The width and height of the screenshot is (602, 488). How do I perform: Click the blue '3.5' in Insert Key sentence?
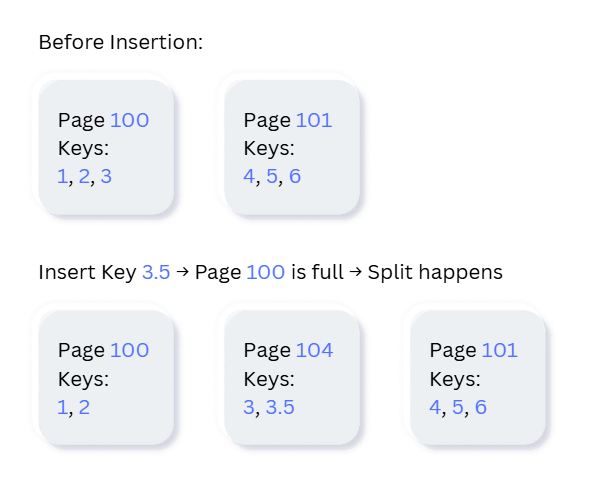pyautogui.click(x=156, y=272)
